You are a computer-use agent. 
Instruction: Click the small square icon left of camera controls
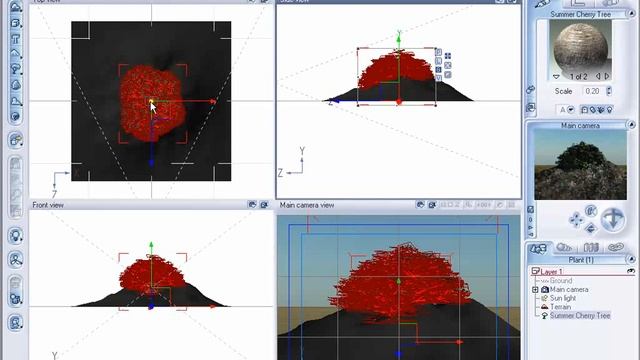pos(531,209)
